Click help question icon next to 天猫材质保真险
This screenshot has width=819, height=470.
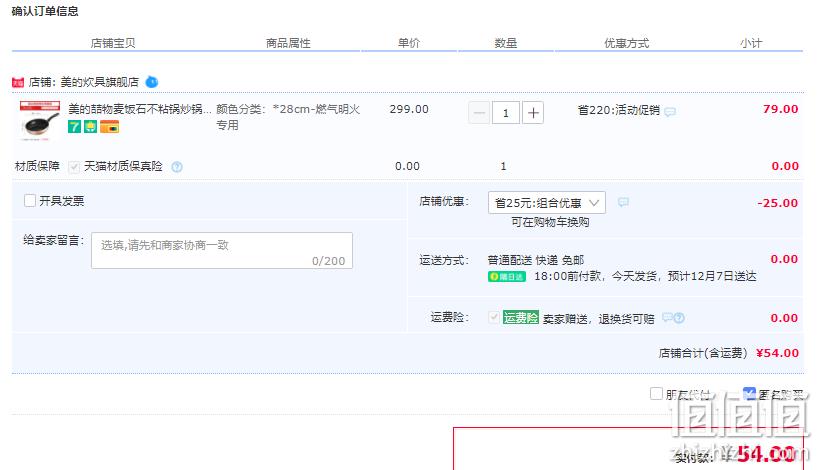tap(177, 167)
